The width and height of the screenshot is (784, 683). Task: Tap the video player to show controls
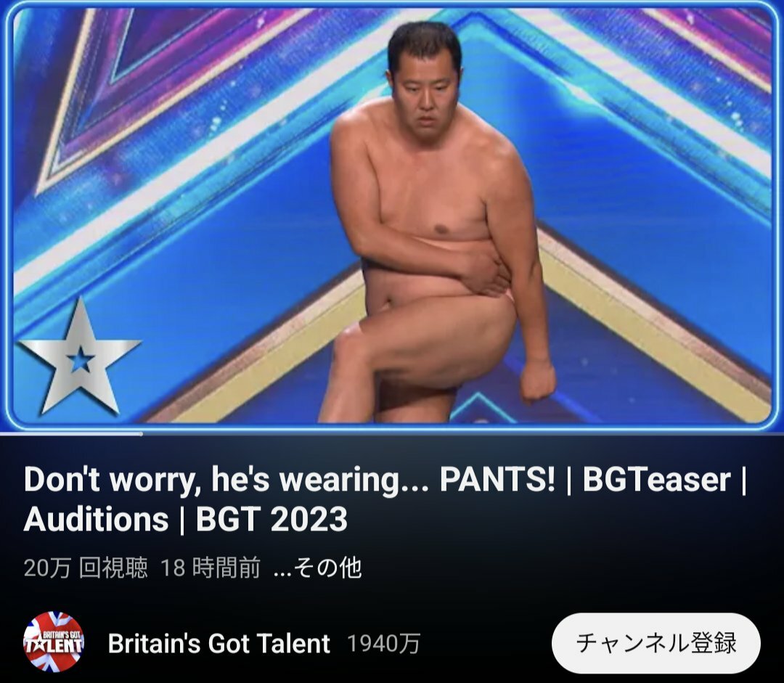tap(392, 215)
